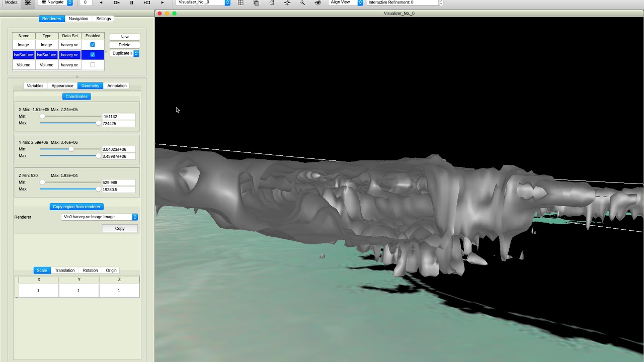Click the home view icon
This screenshot has width=644, height=362.
click(272, 3)
